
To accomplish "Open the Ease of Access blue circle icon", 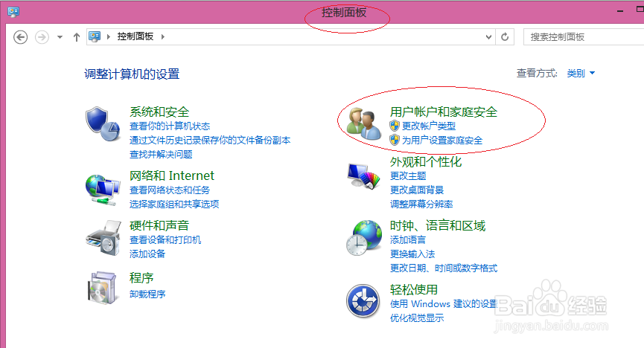I will [363, 301].
